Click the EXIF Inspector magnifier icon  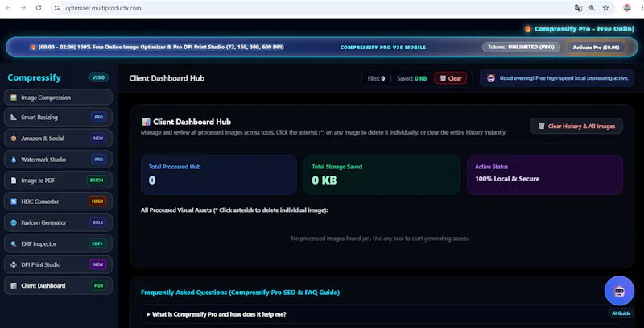(14, 243)
